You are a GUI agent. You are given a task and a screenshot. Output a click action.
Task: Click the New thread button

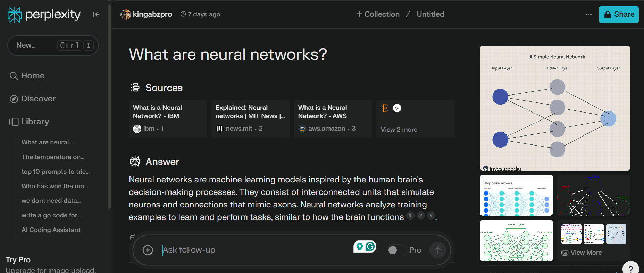[x=53, y=45]
